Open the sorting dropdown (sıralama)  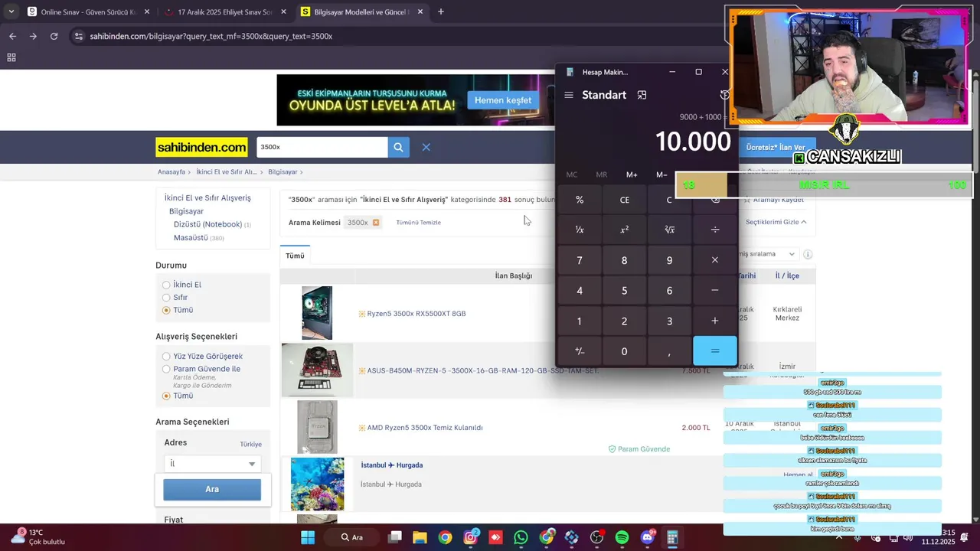(767, 254)
